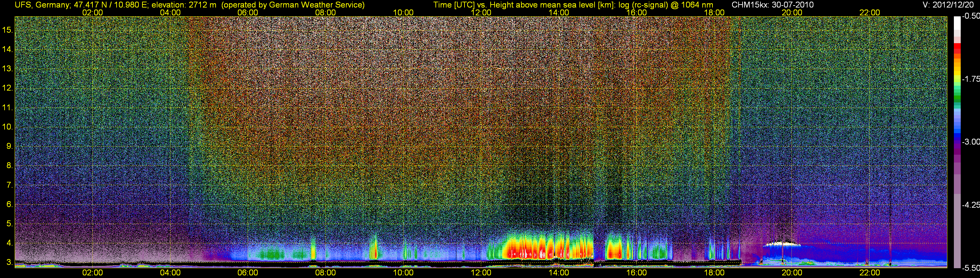The width and height of the screenshot is (980, 278).
Task: Click the 13 km height axis label
Action: pyautogui.click(x=7, y=69)
